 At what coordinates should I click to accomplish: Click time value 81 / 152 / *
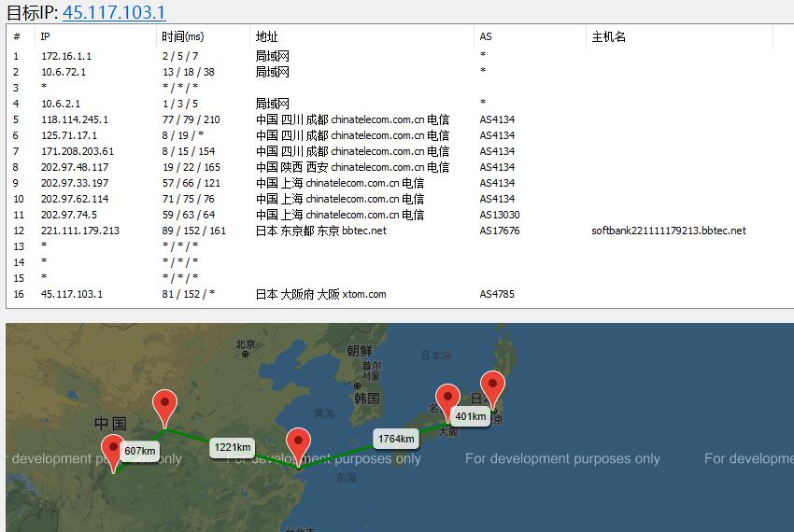coord(189,294)
